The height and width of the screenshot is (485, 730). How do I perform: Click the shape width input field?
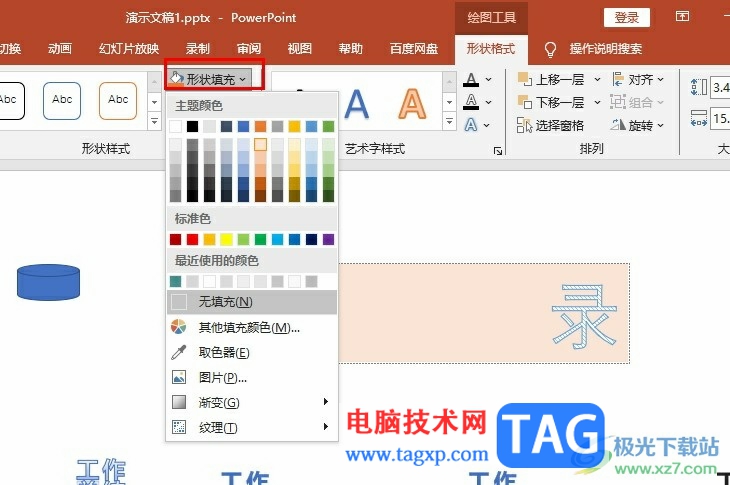[x=720, y=118]
